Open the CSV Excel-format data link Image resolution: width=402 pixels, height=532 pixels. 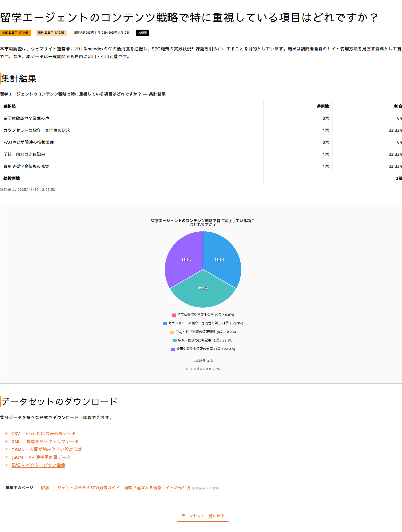click(44, 434)
